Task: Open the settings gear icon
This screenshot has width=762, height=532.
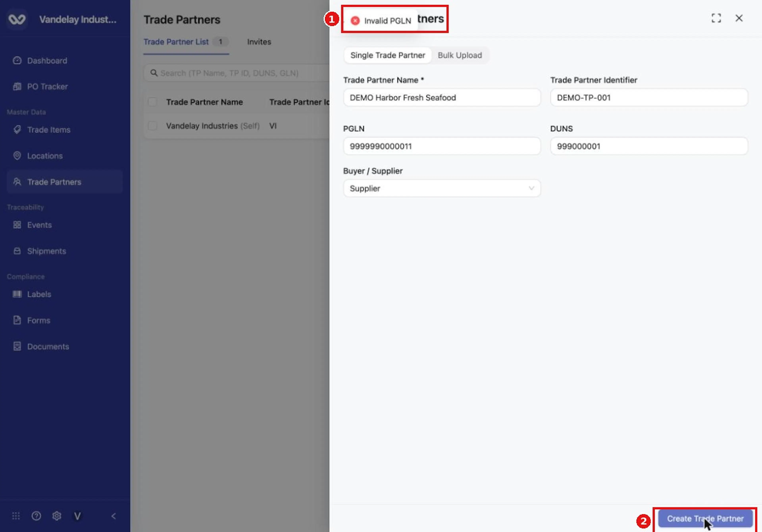Action: tap(57, 516)
